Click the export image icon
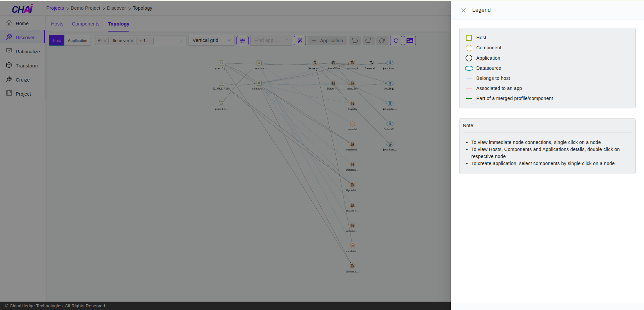The height and width of the screenshot is (310, 644). [x=410, y=41]
